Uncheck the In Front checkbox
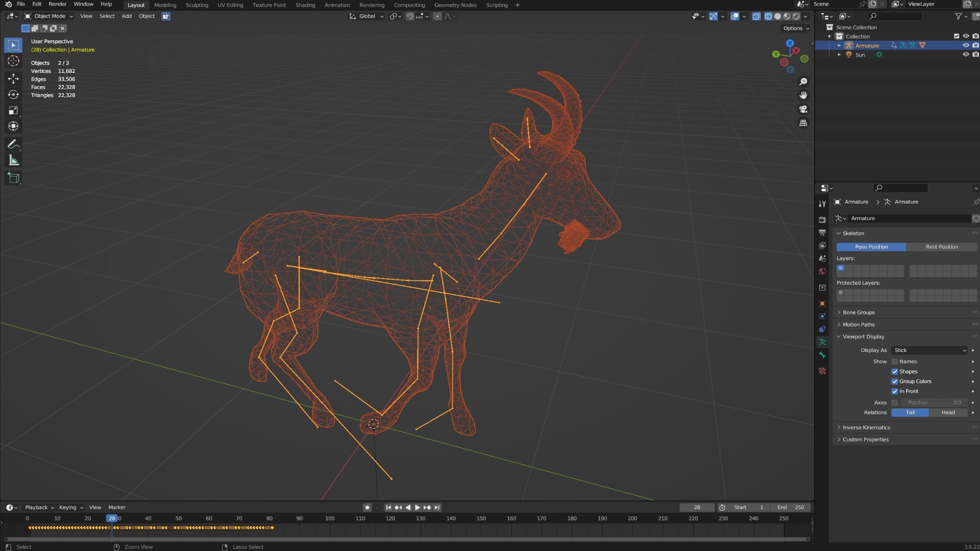This screenshot has height=551, width=980. pyautogui.click(x=894, y=391)
